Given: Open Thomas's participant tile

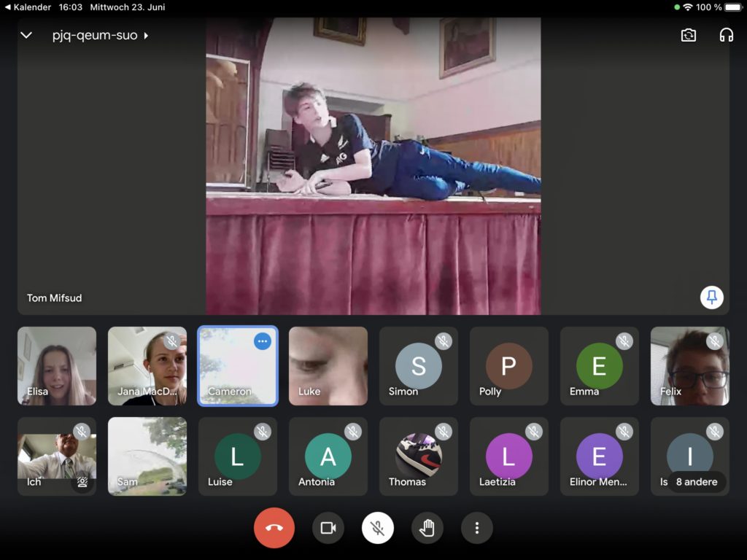Looking at the screenshot, I should tap(419, 456).
